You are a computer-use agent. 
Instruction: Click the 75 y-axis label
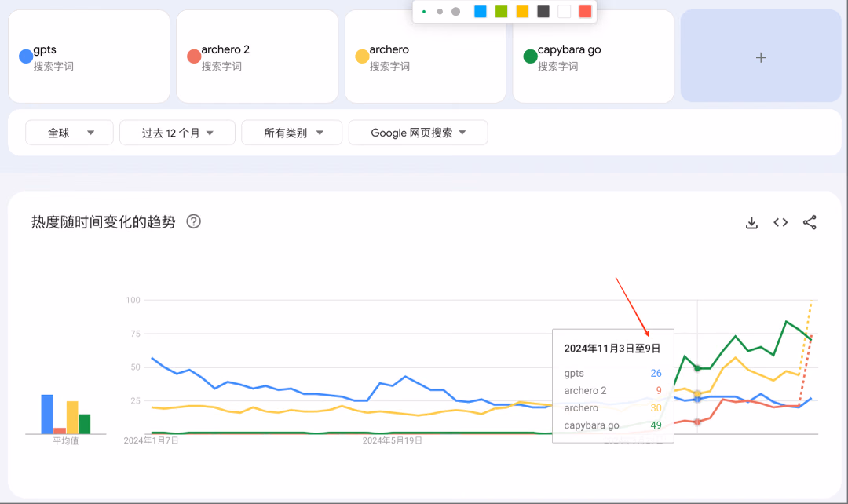coord(135,334)
